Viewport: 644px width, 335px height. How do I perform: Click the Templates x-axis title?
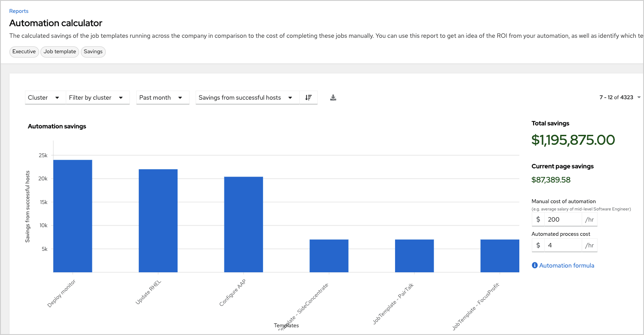(286, 326)
